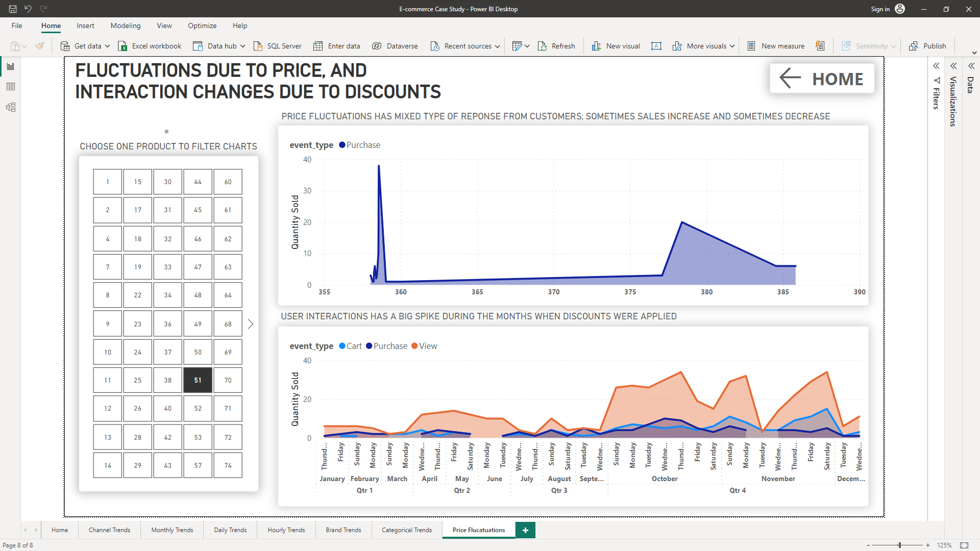This screenshot has height=551, width=980.
Task: Adjust the zoom slider handle
Action: [900, 545]
